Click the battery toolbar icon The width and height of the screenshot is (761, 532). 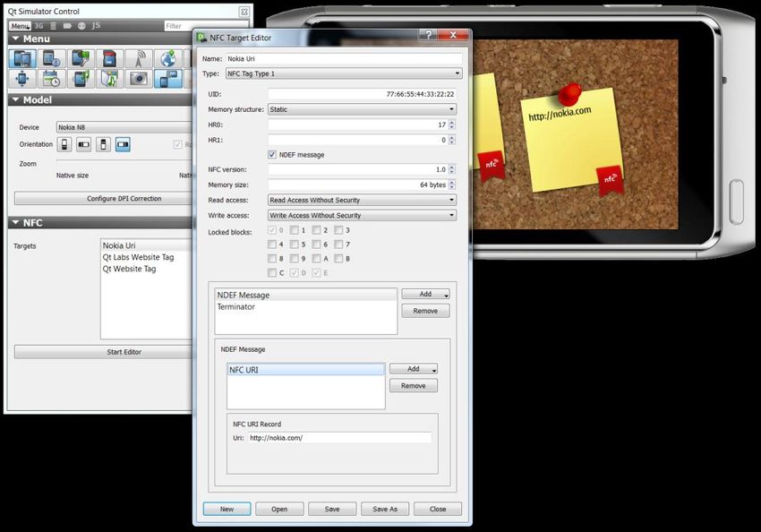click(x=67, y=26)
